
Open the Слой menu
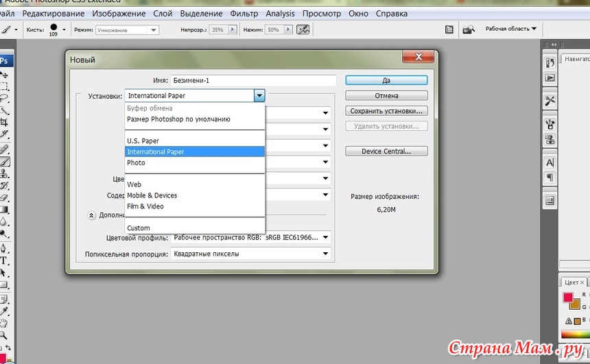click(x=163, y=14)
